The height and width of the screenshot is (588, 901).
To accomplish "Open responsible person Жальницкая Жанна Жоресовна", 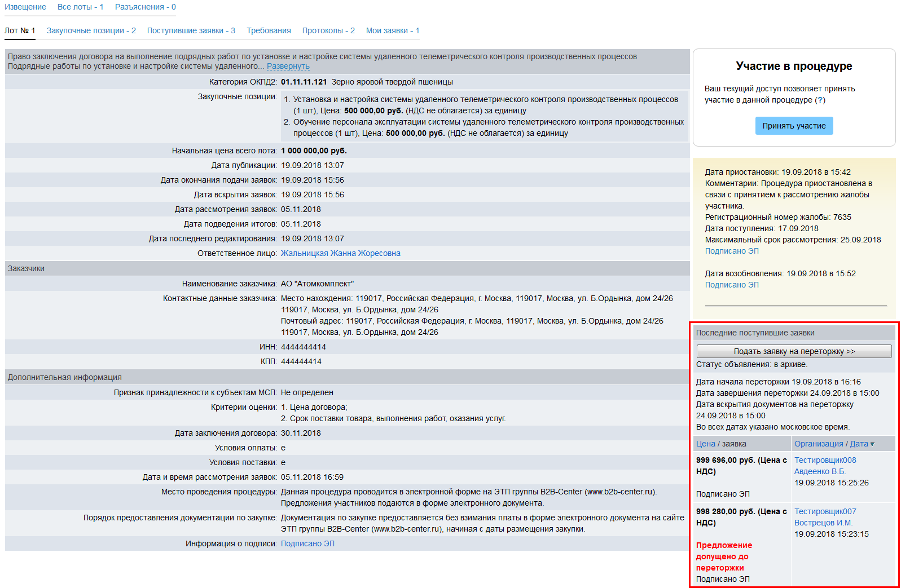I will point(340,253).
